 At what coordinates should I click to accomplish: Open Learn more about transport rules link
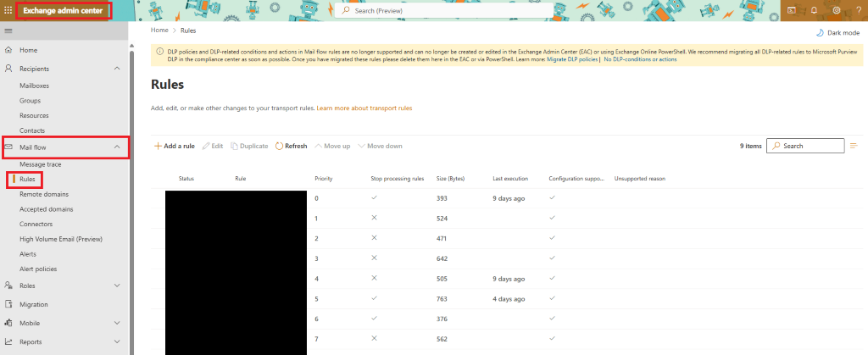364,108
